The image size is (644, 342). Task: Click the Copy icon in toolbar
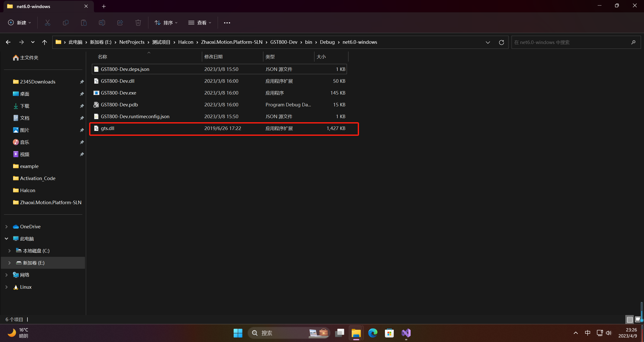66,23
